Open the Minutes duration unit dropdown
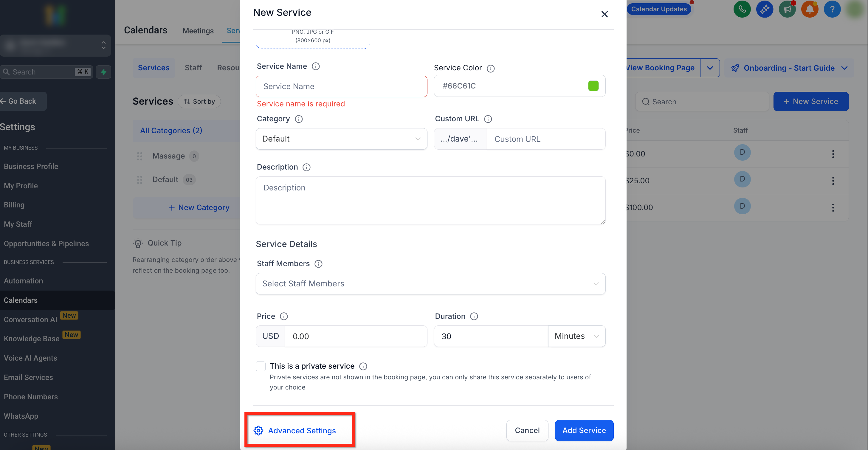Image resolution: width=868 pixels, height=450 pixels. pos(576,336)
